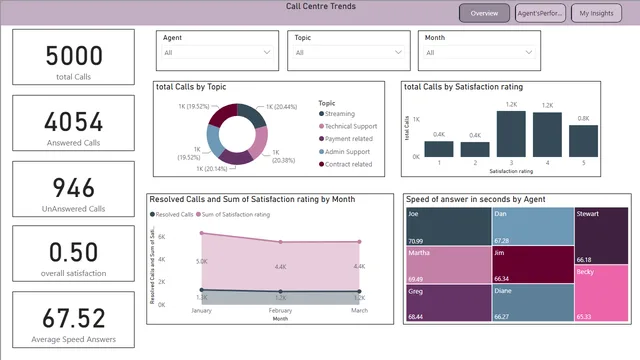Click the Sum of Satisfaction rating legend entry
Image resolution: width=640 pixels, height=360 pixels.
233,214
